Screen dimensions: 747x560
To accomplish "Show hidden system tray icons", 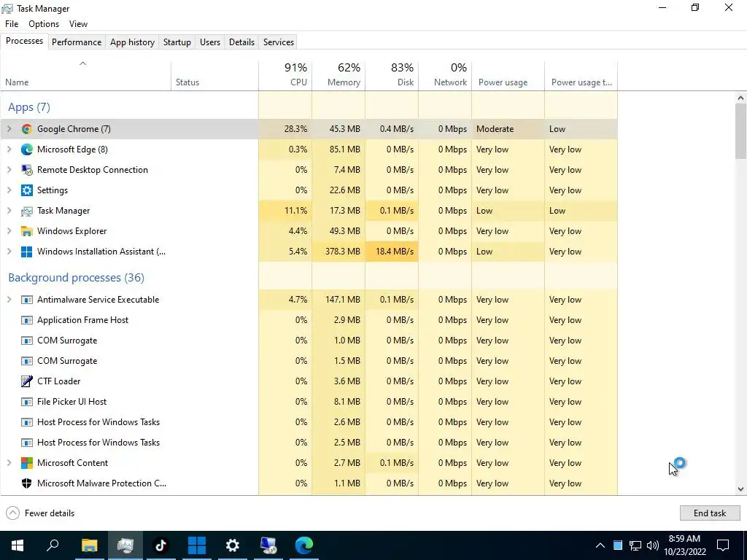I will click(600, 545).
